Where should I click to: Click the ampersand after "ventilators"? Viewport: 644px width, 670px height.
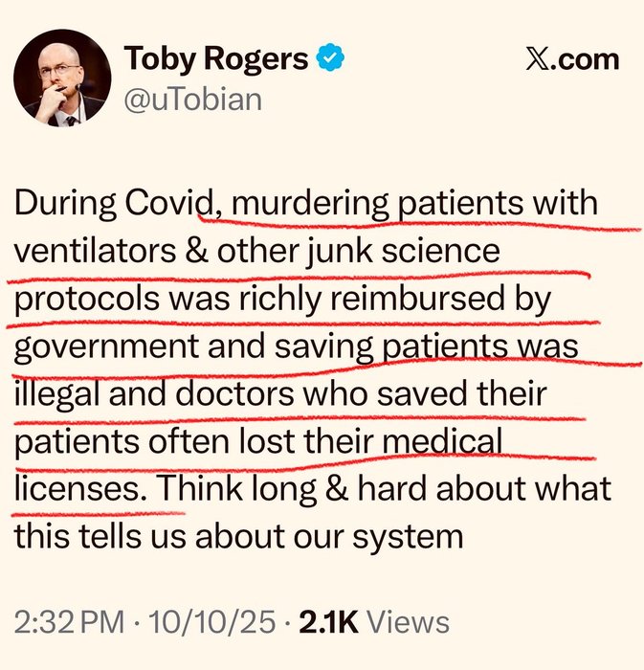coord(197,251)
